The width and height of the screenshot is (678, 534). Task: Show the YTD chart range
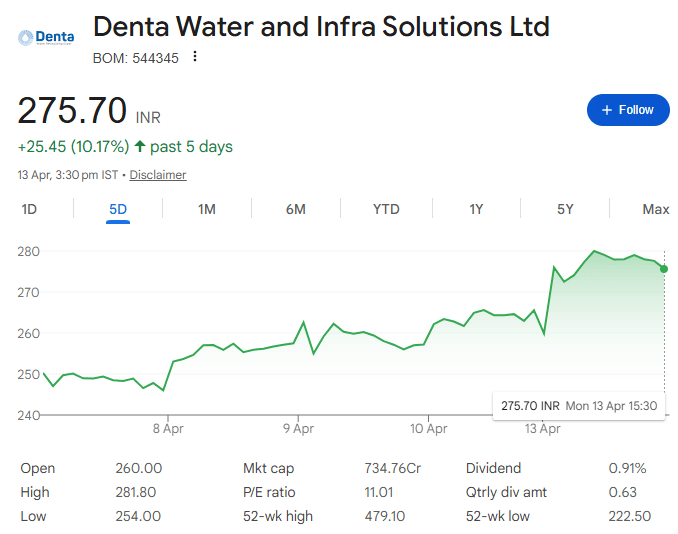tap(386, 209)
